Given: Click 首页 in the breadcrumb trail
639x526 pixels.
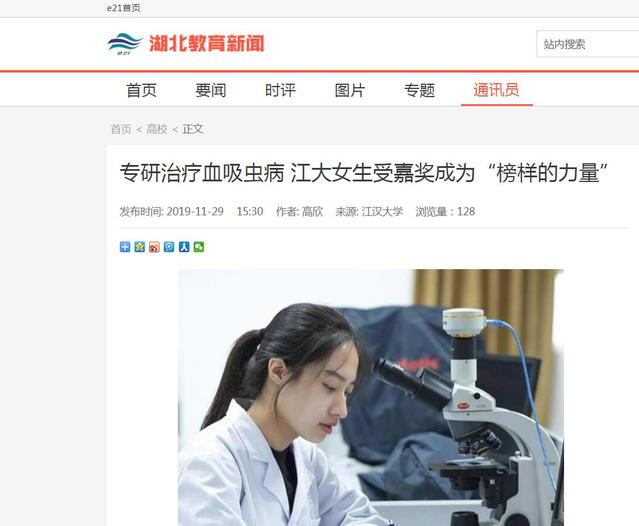Looking at the screenshot, I should 121,129.
